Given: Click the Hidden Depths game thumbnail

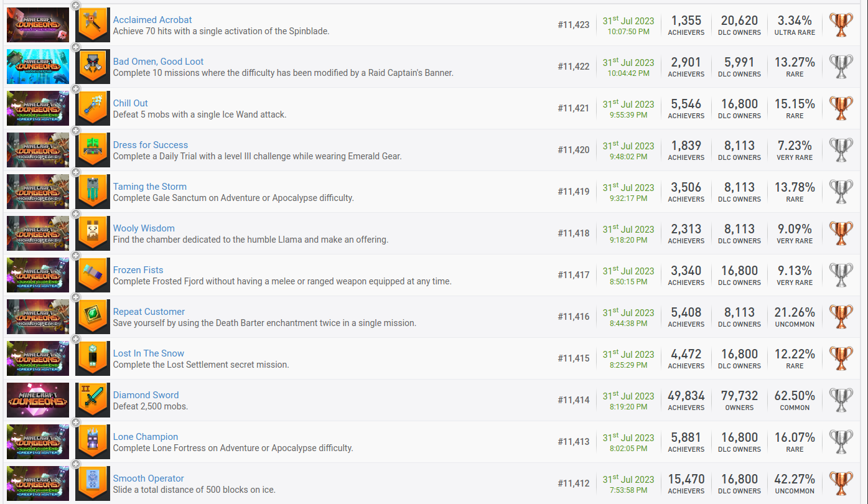Looking at the screenshot, I should (37, 67).
